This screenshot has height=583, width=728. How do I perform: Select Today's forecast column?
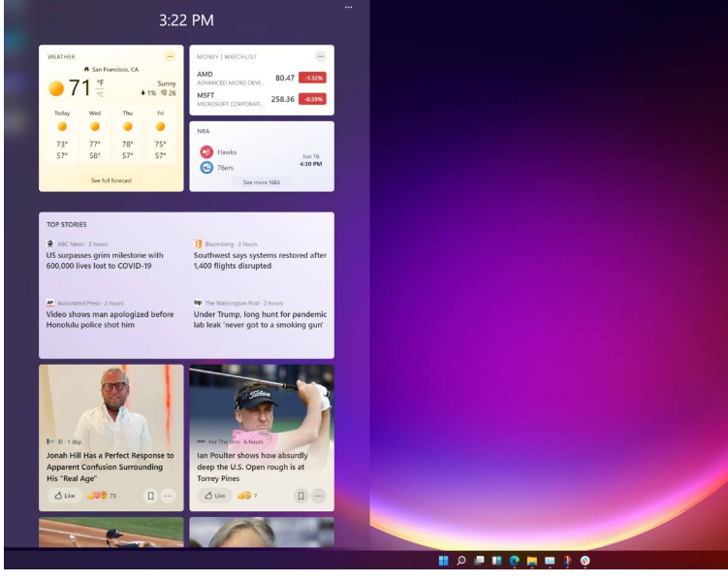click(x=62, y=135)
